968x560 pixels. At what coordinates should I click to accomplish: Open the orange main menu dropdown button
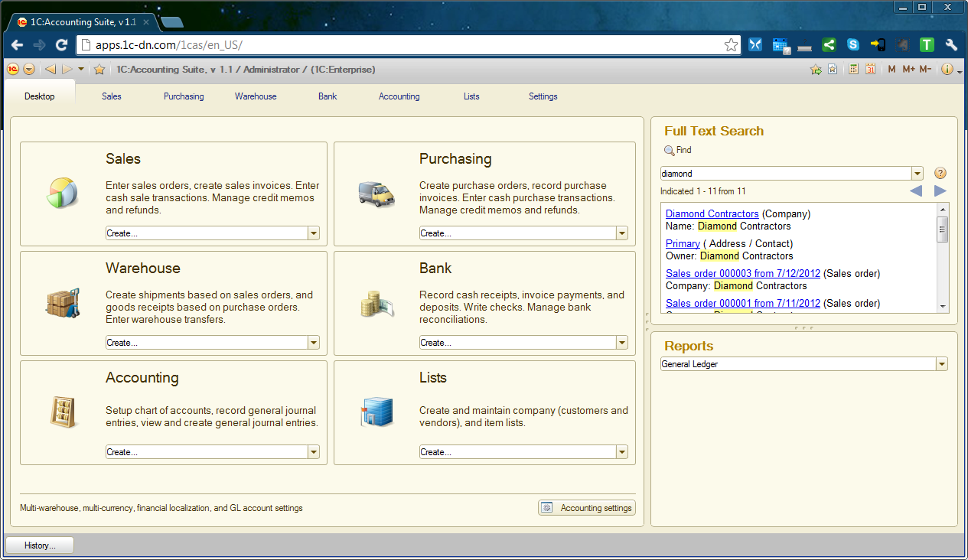(x=29, y=70)
